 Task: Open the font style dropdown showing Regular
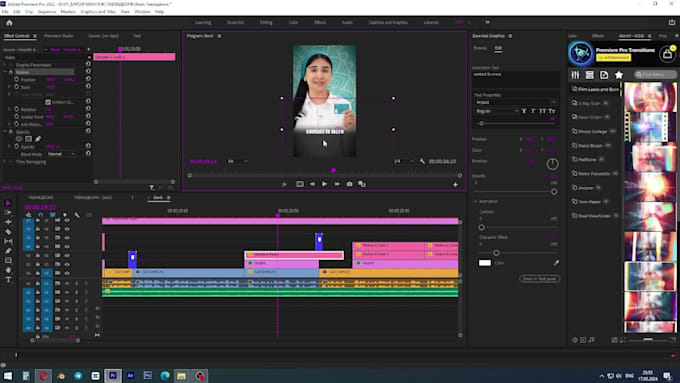[497, 111]
